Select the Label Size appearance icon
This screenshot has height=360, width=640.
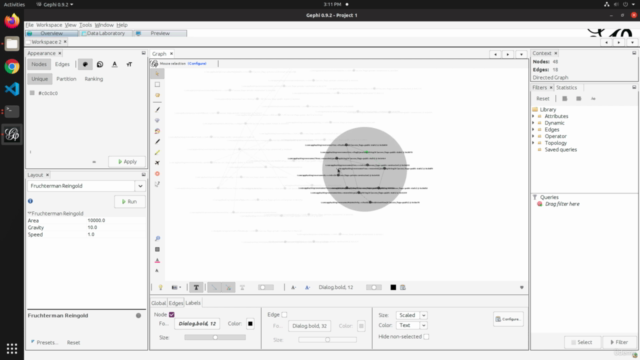pyautogui.click(x=129, y=64)
